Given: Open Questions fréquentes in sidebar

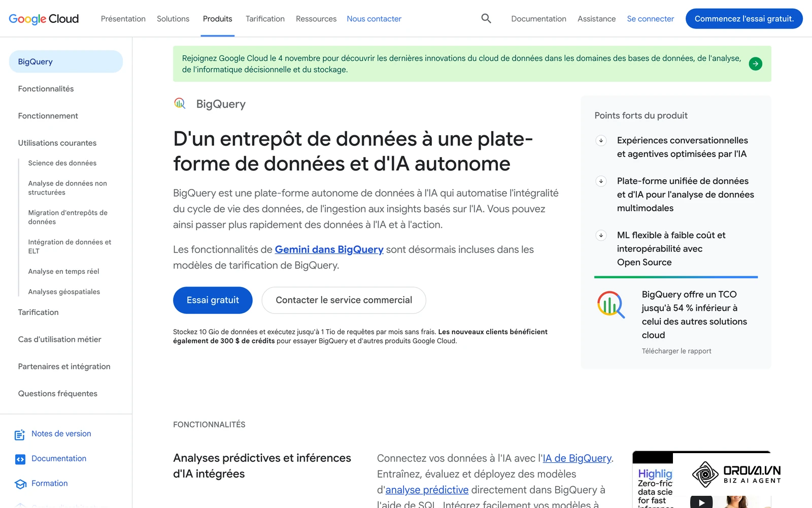Looking at the screenshot, I should click(58, 394).
